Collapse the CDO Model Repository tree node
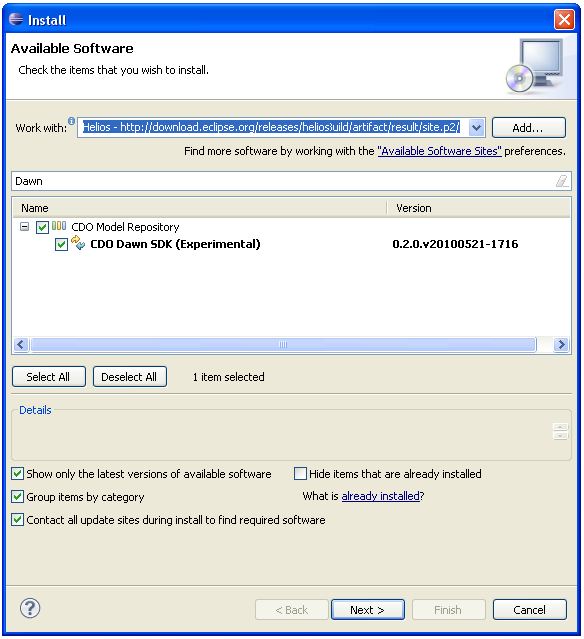Screen dimensions: 584x639 point(24,227)
